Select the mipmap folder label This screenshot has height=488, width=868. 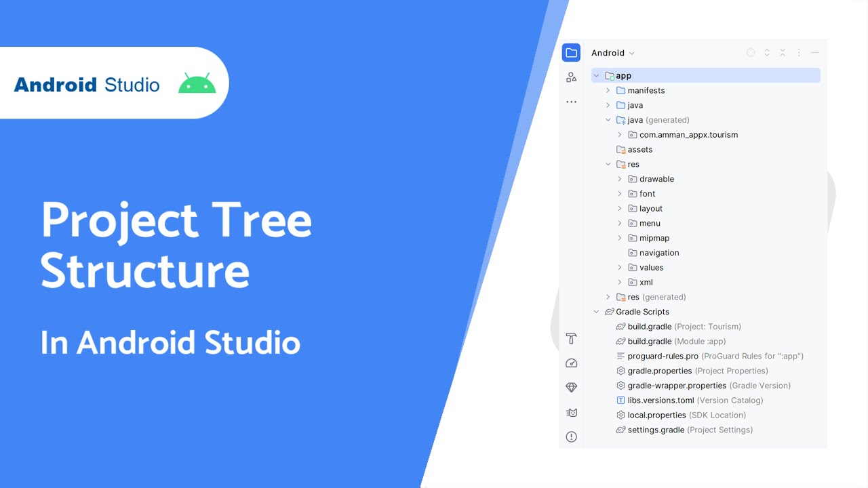[654, 238]
